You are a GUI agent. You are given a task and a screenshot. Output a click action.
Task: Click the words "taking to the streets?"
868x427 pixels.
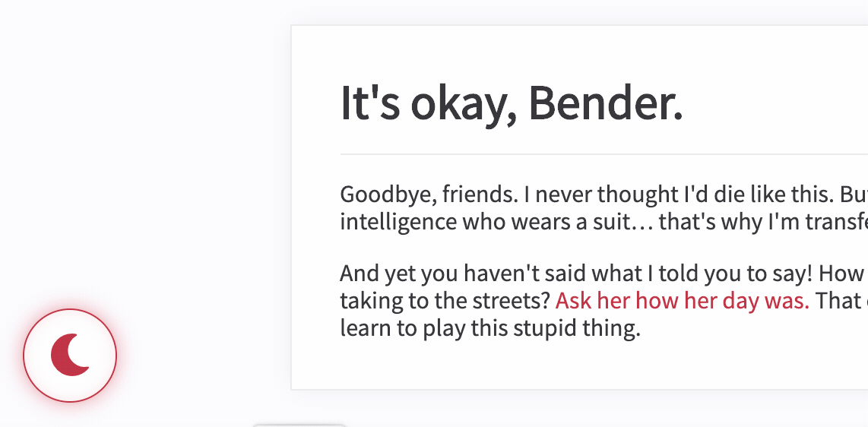point(445,302)
